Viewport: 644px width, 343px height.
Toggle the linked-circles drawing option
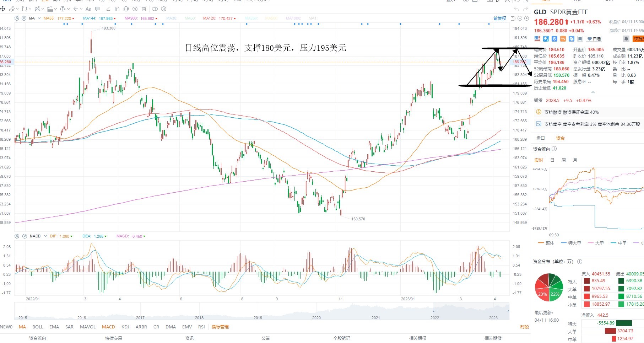point(155,9)
